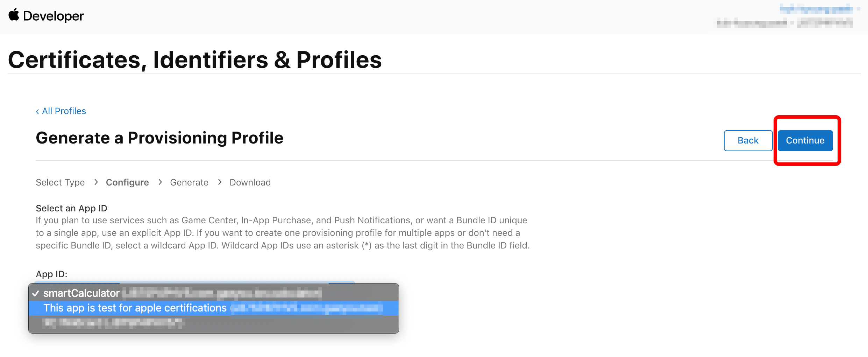Click the Certificates, Identifiers & Profiles heading
This screenshot has width=868, height=357.
pos(195,59)
